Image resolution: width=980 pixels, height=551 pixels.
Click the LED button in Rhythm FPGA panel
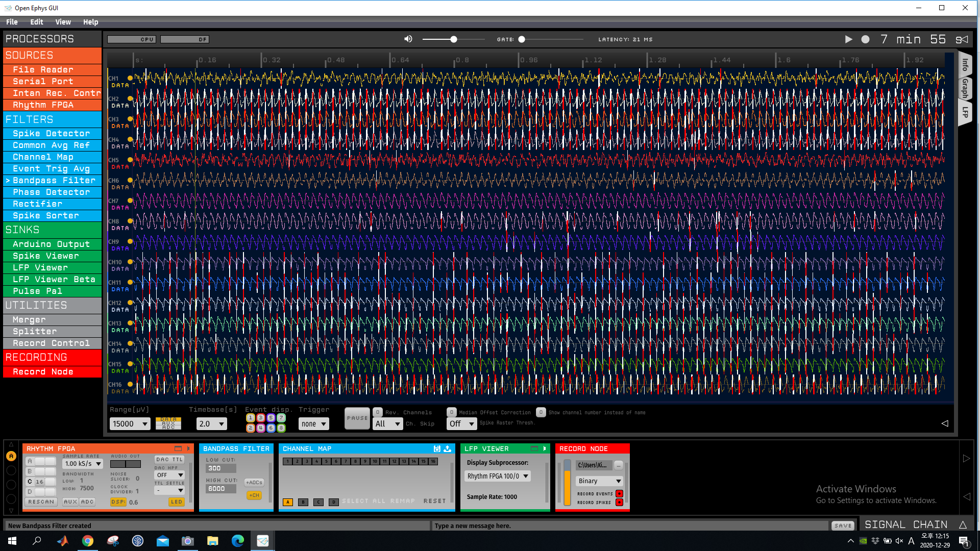point(176,502)
